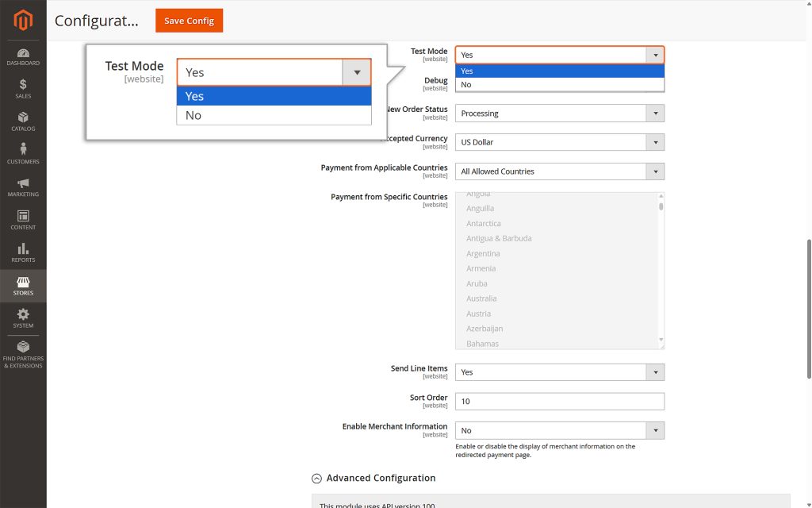Open the System sidebar icon
This screenshot has height=508, width=812.
pyautogui.click(x=23, y=317)
